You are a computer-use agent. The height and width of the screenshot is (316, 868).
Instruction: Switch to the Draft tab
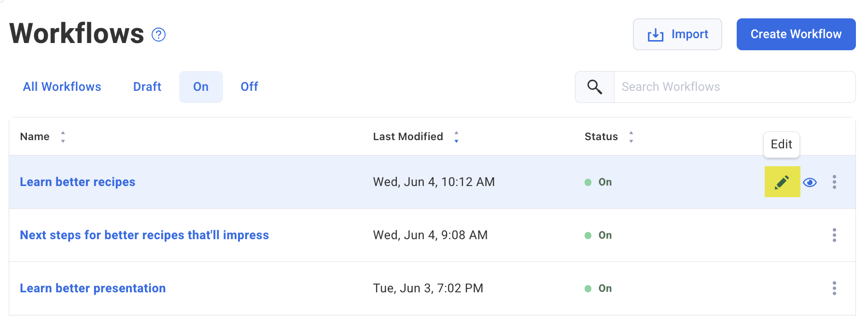147,87
